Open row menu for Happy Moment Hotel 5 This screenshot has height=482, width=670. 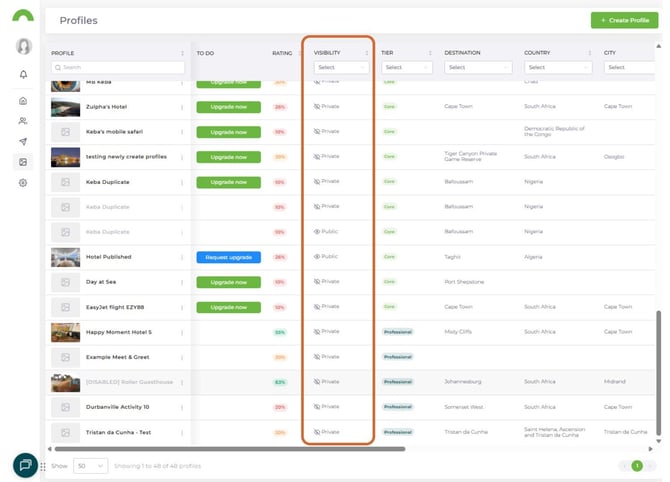(x=182, y=332)
